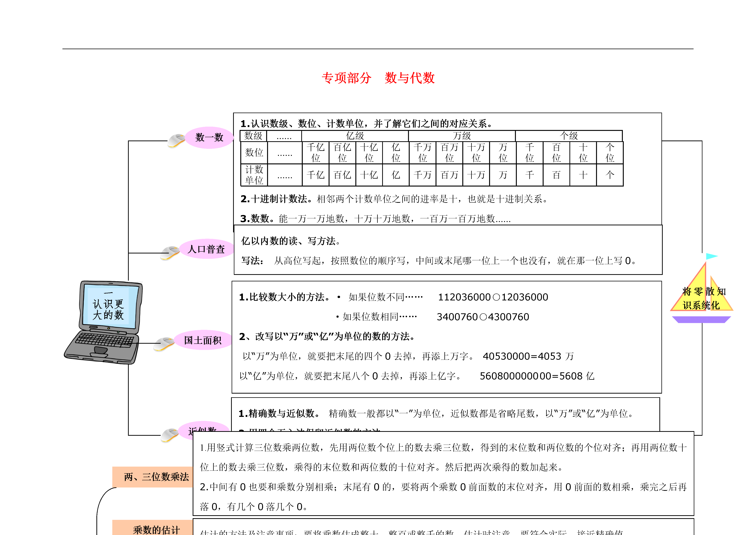
Task: Click the comparison 3400760○4300760
Action: tap(483, 317)
